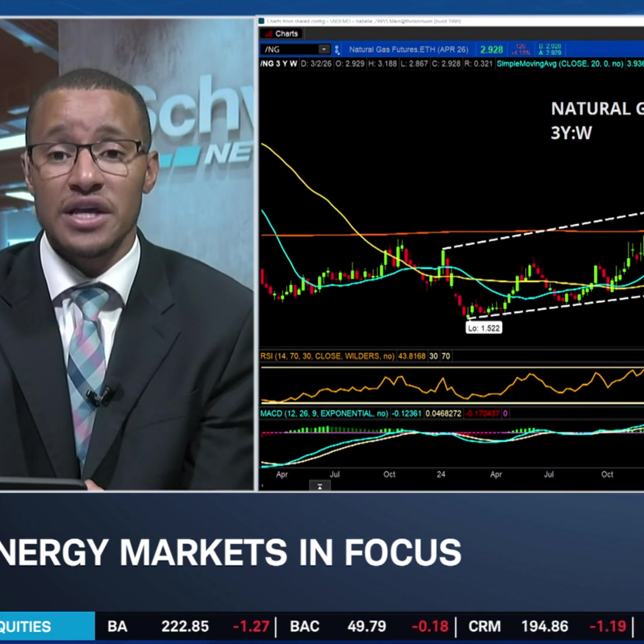Expand the /NG symbol dropdown arrow
This screenshot has height=644, width=644.
pos(323,50)
